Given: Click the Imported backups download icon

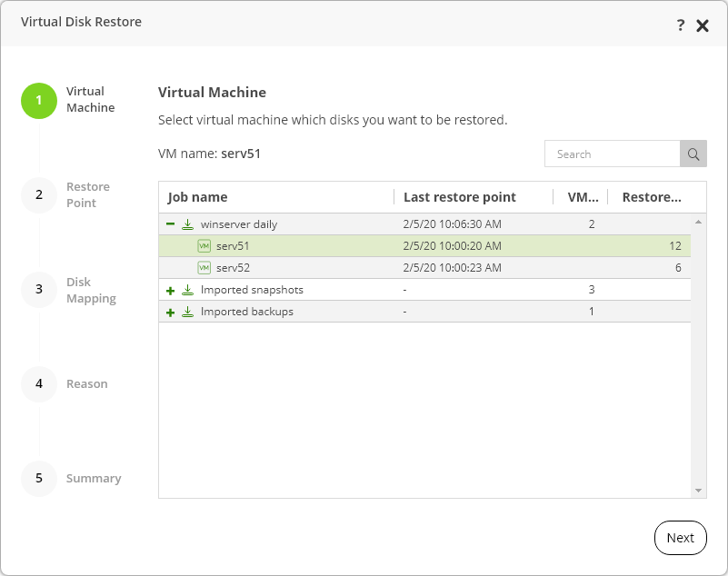Looking at the screenshot, I should point(188,312).
